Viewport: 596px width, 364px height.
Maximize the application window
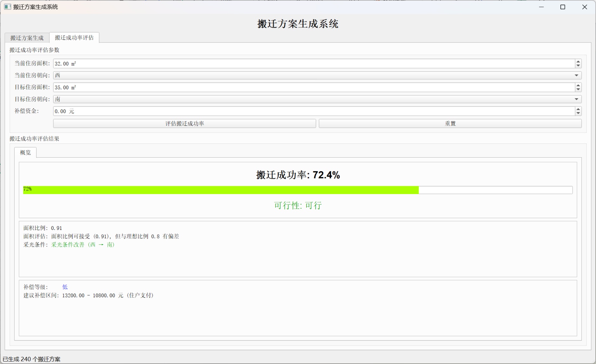(x=563, y=7)
